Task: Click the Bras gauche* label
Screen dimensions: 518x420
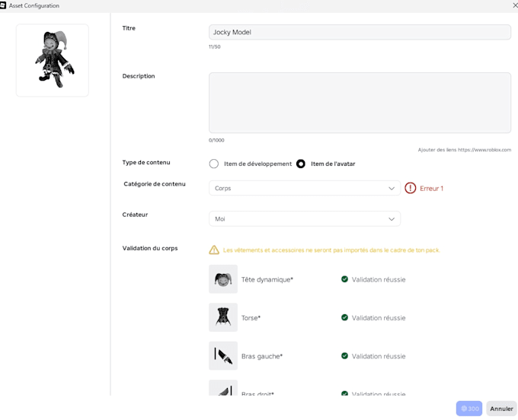Action: click(262, 356)
